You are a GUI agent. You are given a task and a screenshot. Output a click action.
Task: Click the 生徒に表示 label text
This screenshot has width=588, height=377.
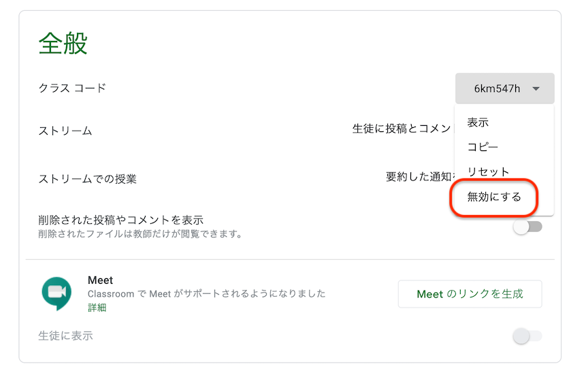pos(65,335)
